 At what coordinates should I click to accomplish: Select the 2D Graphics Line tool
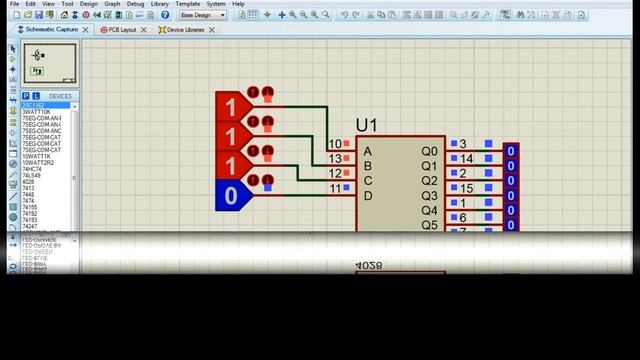13,196
